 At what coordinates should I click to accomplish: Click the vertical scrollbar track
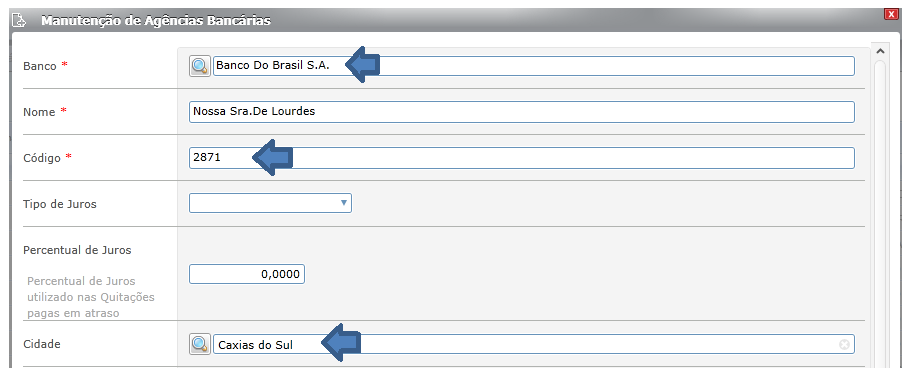coord(879,214)
